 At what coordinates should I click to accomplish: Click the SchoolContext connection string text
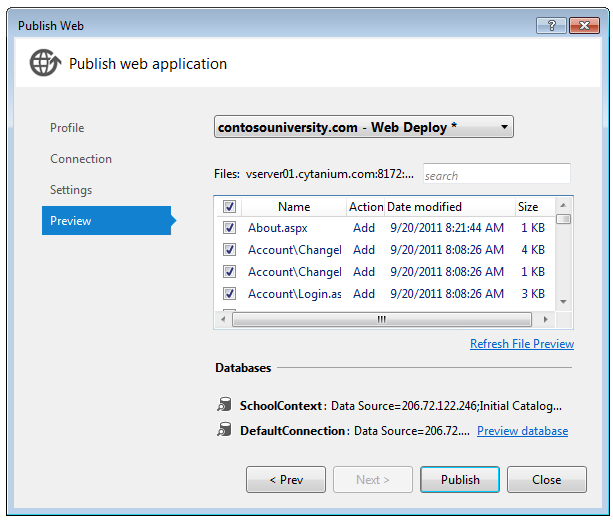click(446, 406)
